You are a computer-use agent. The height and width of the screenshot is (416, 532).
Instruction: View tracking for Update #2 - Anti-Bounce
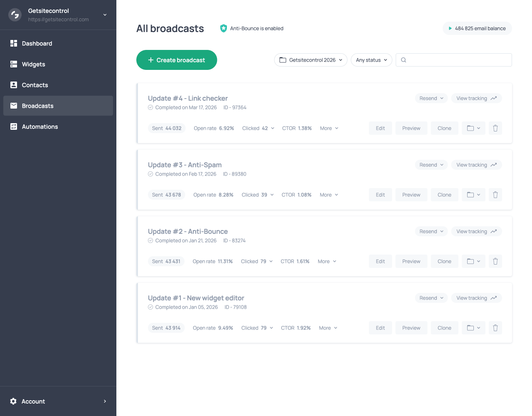click(x=476, y=231)
